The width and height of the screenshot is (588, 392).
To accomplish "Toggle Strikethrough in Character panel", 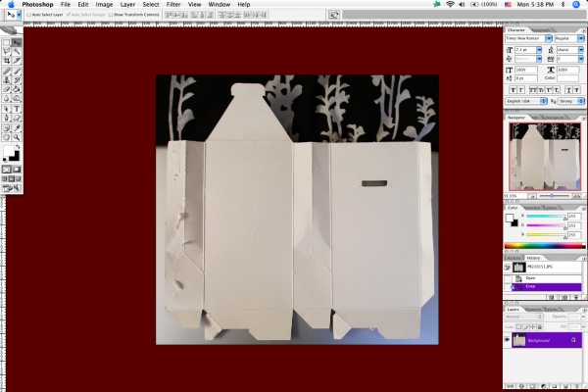I will tap(577, 90).
